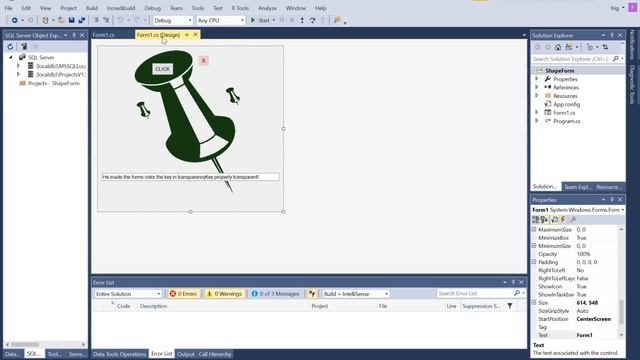Click the Error List search magnifier icon
The image size is (640, 360).
pos(517,293)
